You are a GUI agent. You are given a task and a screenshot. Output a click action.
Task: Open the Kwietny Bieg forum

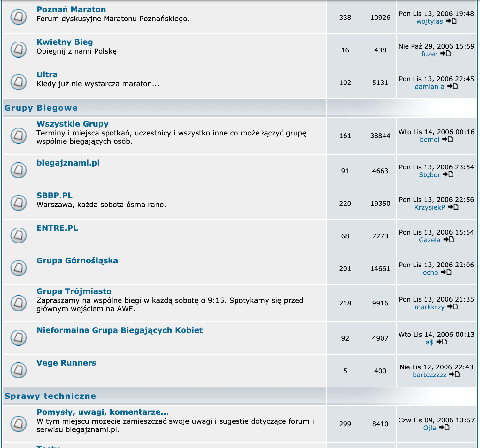pos(65,42)
